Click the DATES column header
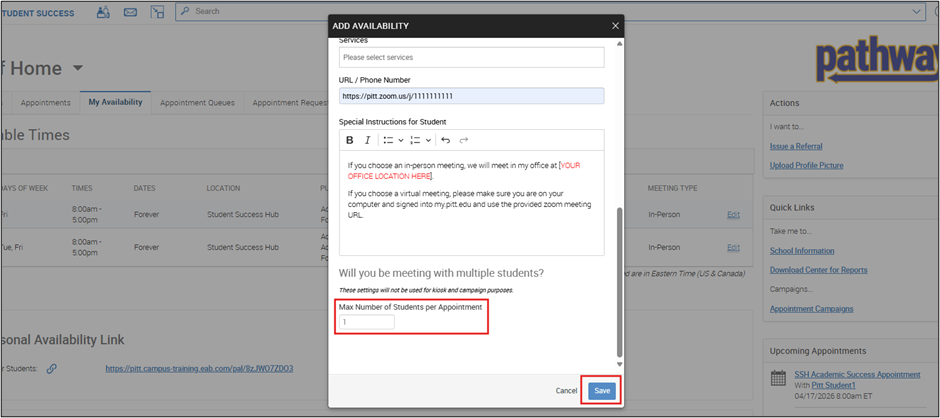This screenshot has height=418, width=940. 144,188
